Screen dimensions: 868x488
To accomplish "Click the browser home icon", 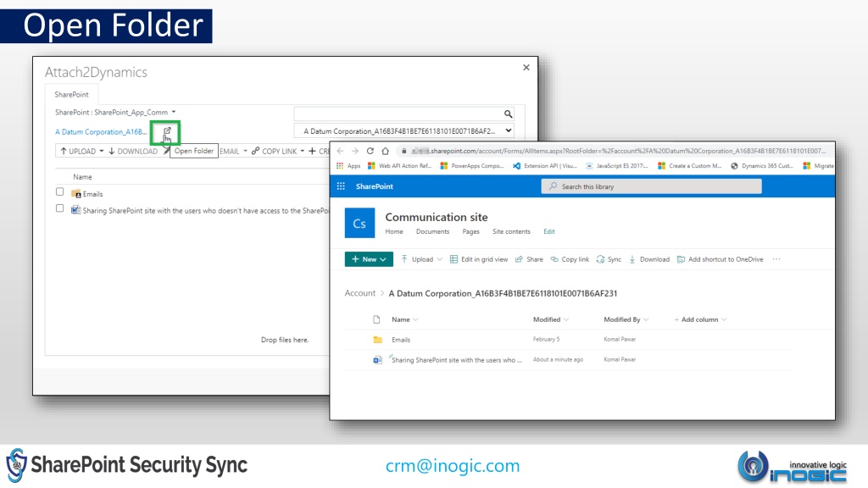I will (386, 151).
